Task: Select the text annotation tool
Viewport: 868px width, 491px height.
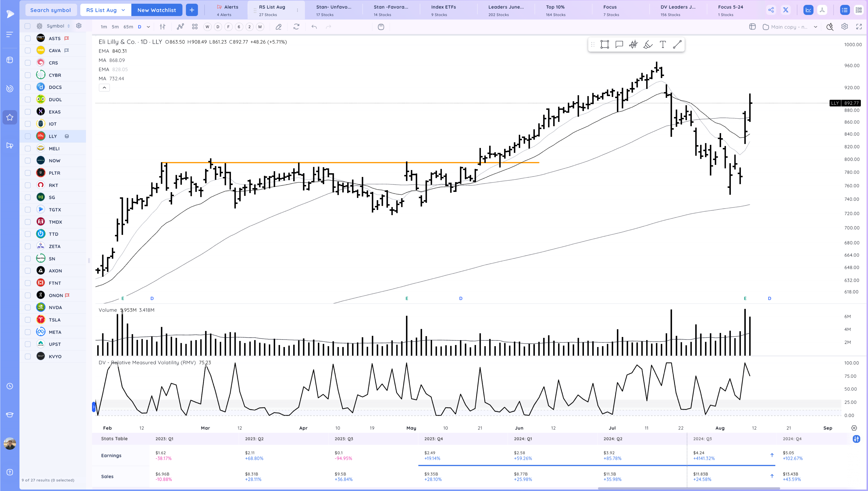Action: click(x=663, y=44)
